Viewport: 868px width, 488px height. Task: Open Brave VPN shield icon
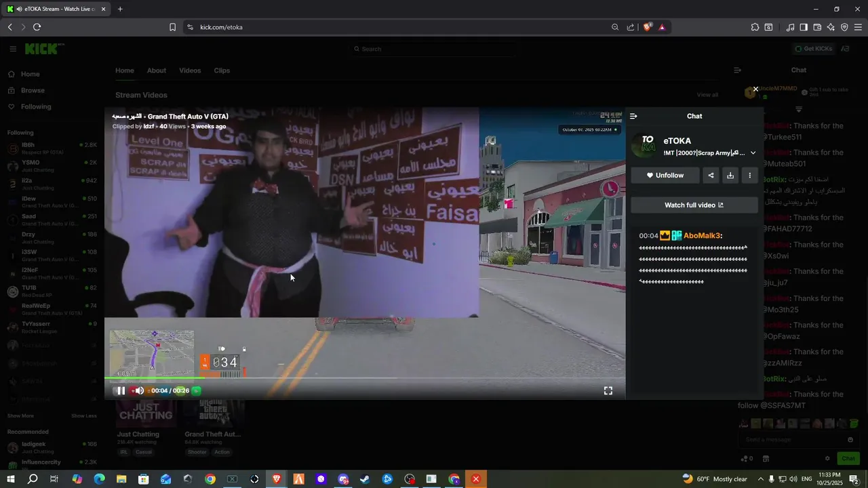click(844, 27)
